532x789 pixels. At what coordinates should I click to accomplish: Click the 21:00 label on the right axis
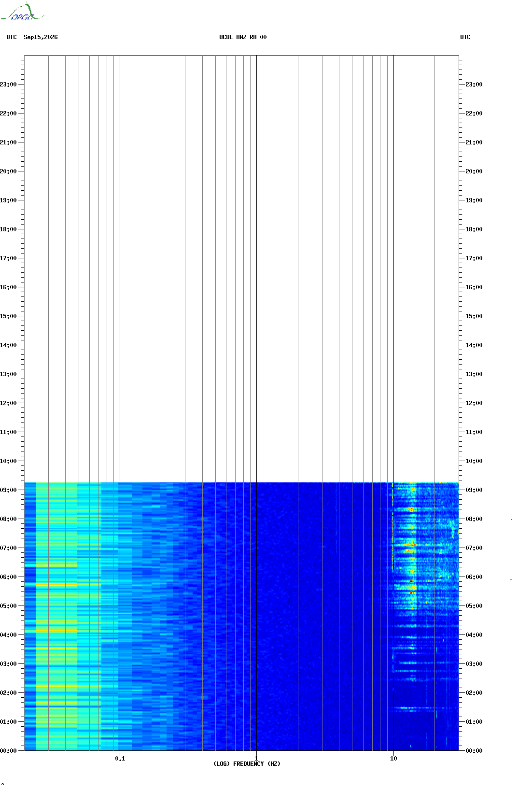click(474, 142)
